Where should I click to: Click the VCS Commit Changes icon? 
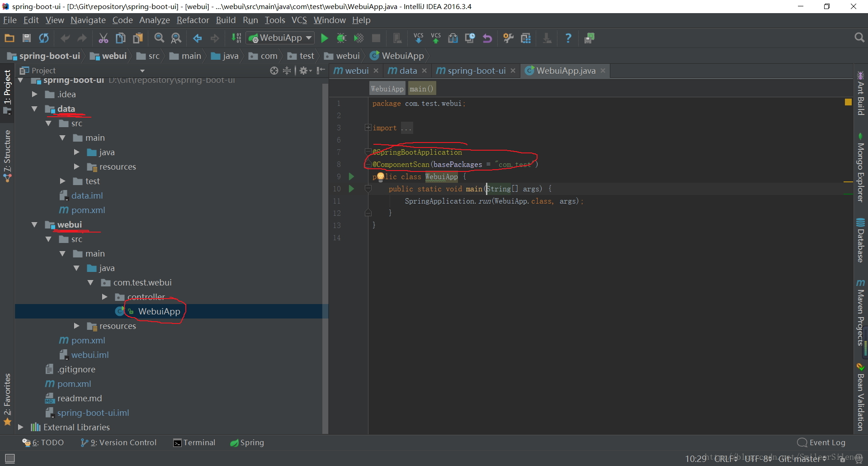pos(436,38)
